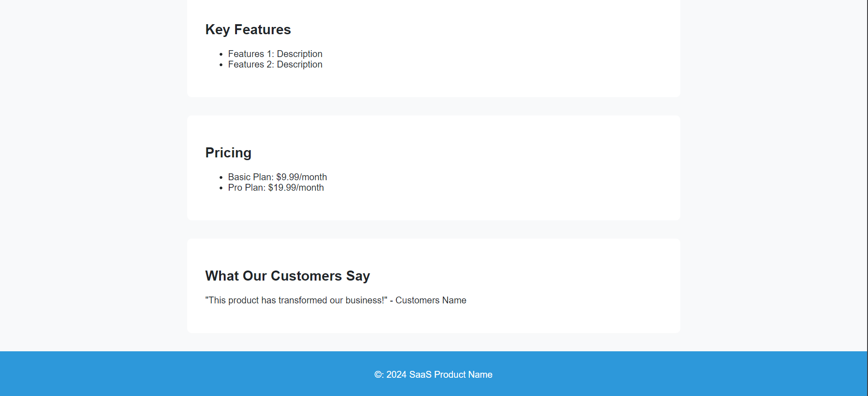Click the $9.99/month price
868x396 pixels.
301,177
